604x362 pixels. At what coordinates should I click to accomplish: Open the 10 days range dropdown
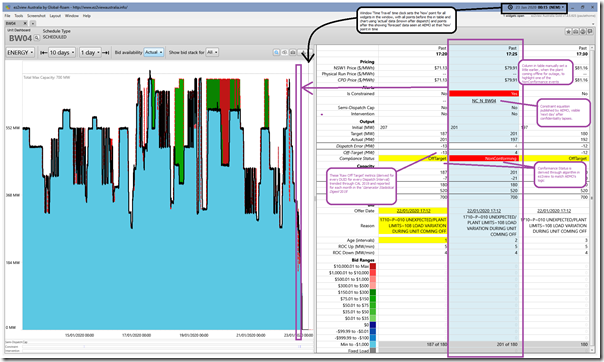(62, 52)
